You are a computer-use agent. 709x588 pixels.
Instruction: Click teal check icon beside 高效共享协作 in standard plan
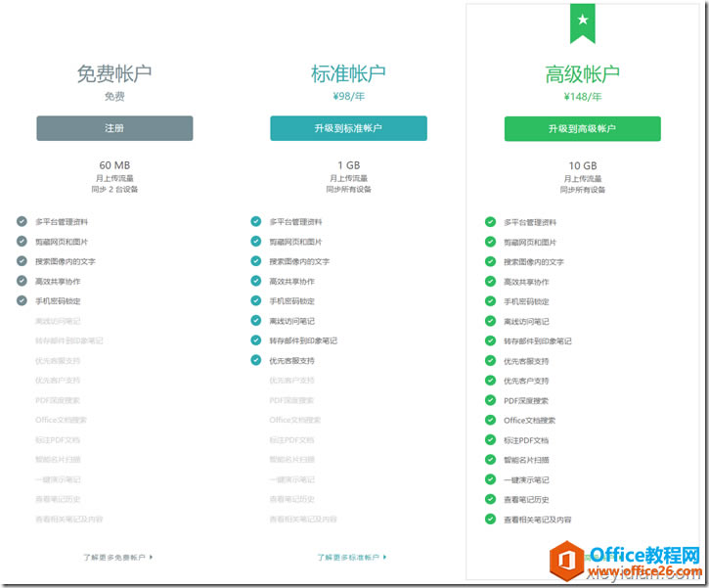tap(256, 281)
